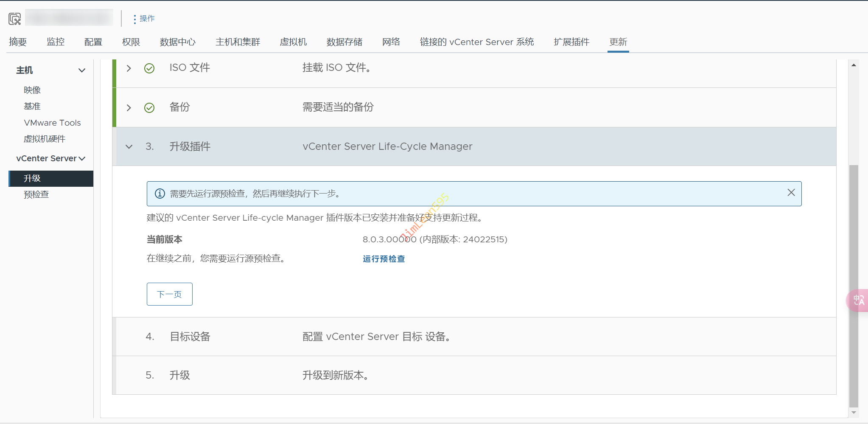
Task: Collapse the vCenter Server sidebar section
Action: point(82,159)
